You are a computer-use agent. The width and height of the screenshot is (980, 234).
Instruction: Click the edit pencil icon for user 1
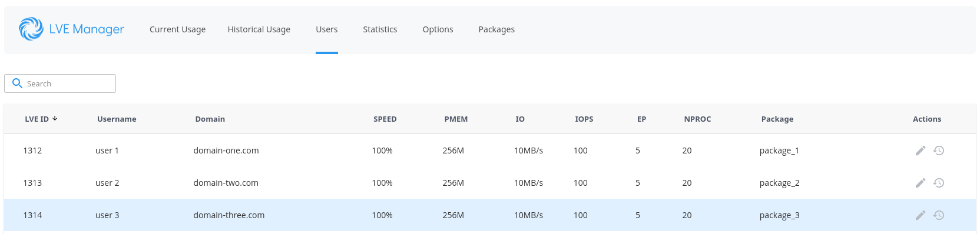click(921, 151)
